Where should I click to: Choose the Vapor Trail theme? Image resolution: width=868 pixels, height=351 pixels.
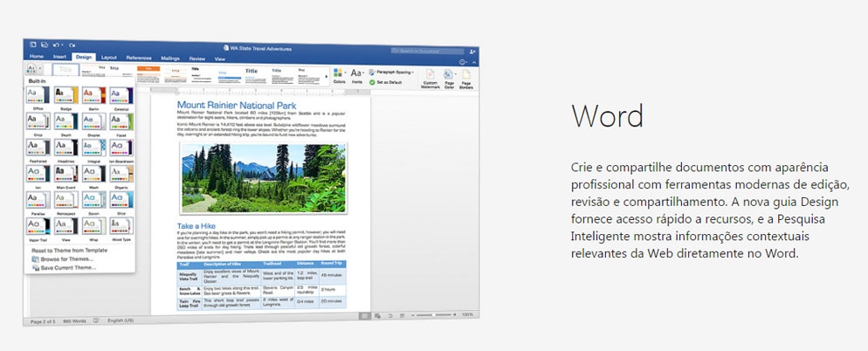click(38, 226)
